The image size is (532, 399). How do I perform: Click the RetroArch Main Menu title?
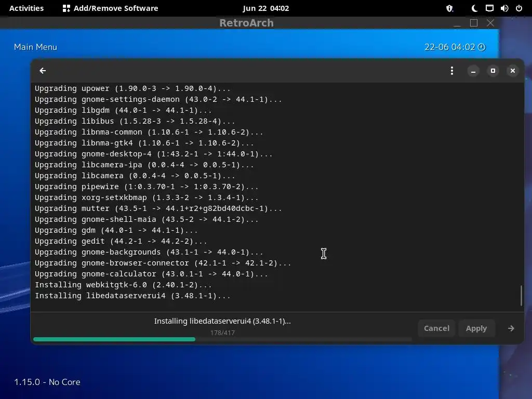35,47
